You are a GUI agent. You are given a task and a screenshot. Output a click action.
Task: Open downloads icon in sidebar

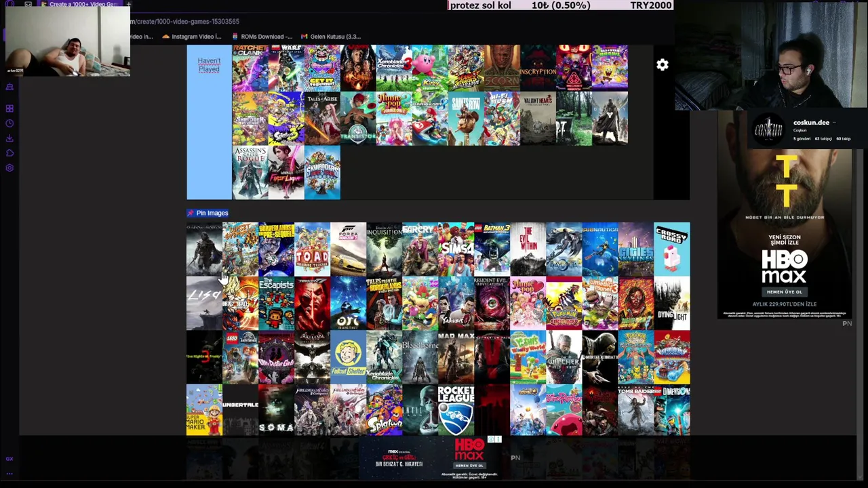pos(9,138)
